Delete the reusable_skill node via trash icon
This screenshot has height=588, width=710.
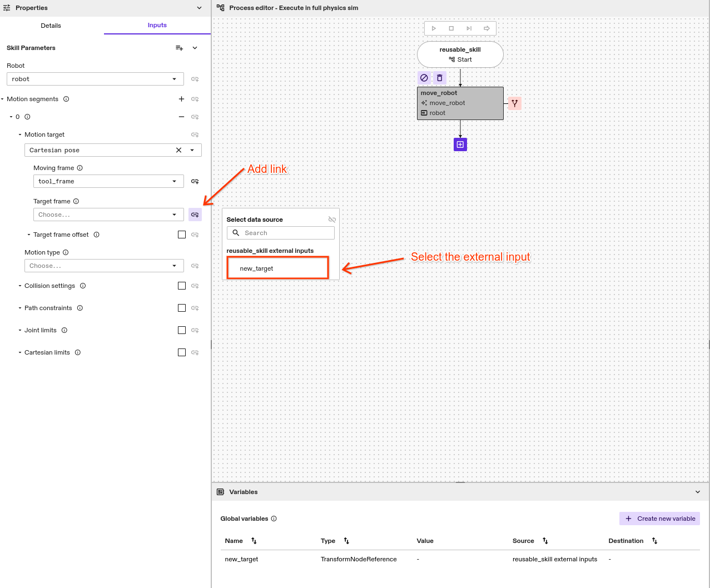[439, 78]
